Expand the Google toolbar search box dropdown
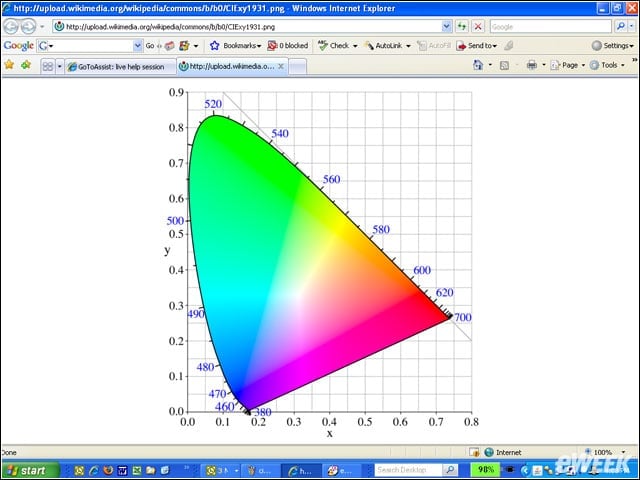 [x=138, y=46]
